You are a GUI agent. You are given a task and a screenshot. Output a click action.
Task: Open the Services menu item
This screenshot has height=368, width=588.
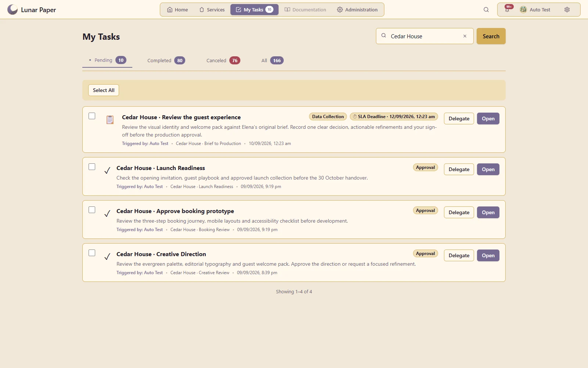click(x=212, y=10)
